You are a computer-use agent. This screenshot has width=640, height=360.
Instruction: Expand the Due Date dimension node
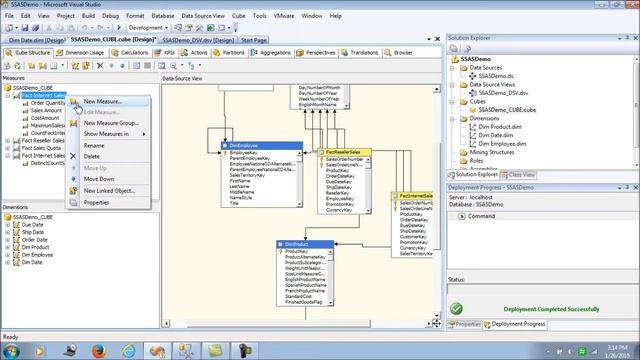(7, 224)
